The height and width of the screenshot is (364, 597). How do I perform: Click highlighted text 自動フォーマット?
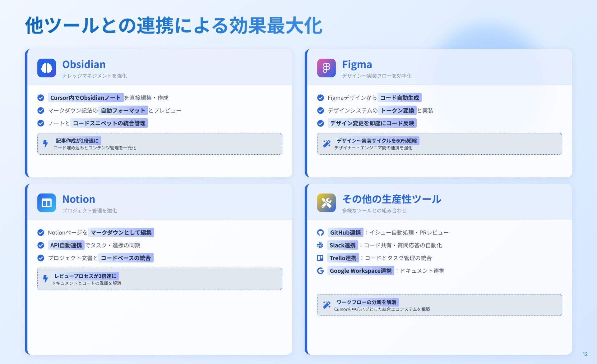[x=123, y=111]
